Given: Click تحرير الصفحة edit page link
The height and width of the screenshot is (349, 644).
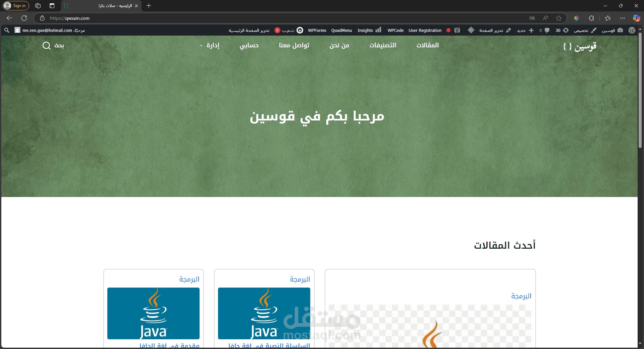Looking at the screenshot, I should (x=495, y=30).
